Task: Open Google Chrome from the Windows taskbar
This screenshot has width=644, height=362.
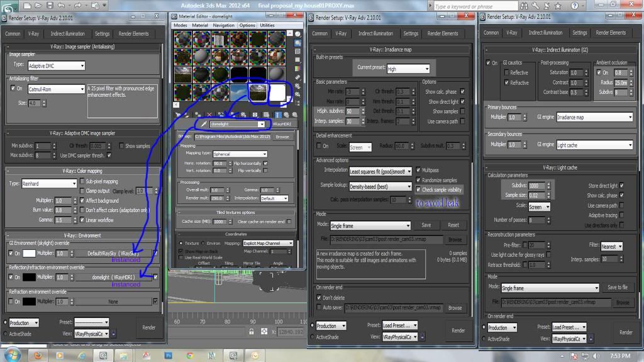Action: click(x=190, y=355)
